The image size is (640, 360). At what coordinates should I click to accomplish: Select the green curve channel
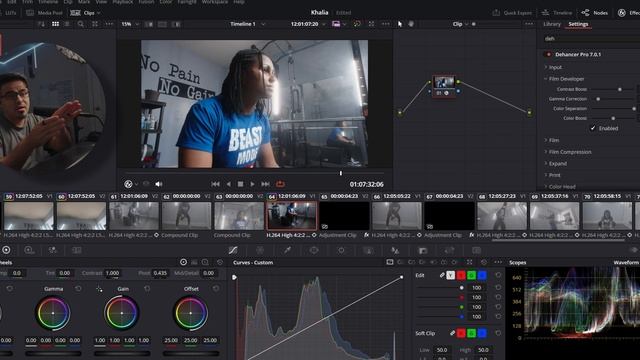click(x=471, y=276)
